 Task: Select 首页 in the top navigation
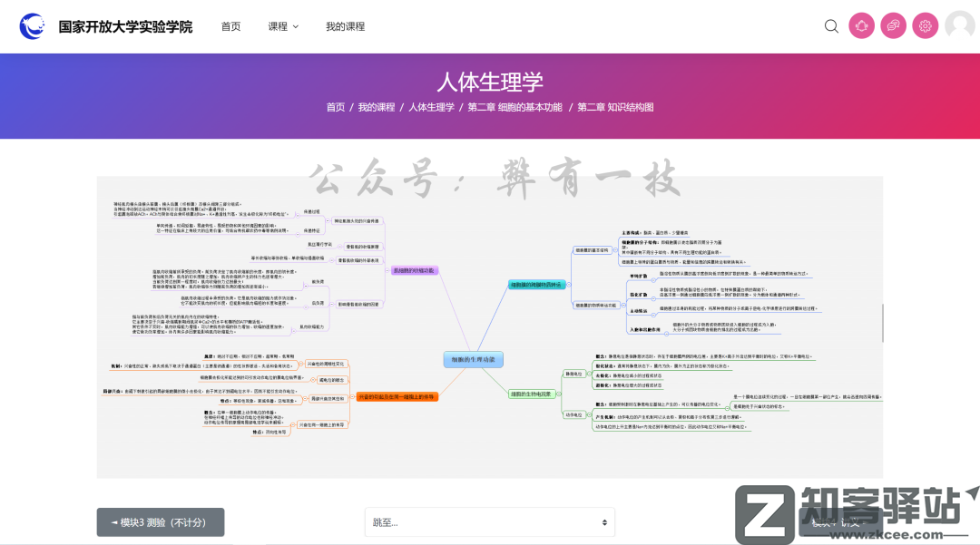pos(230,26)
